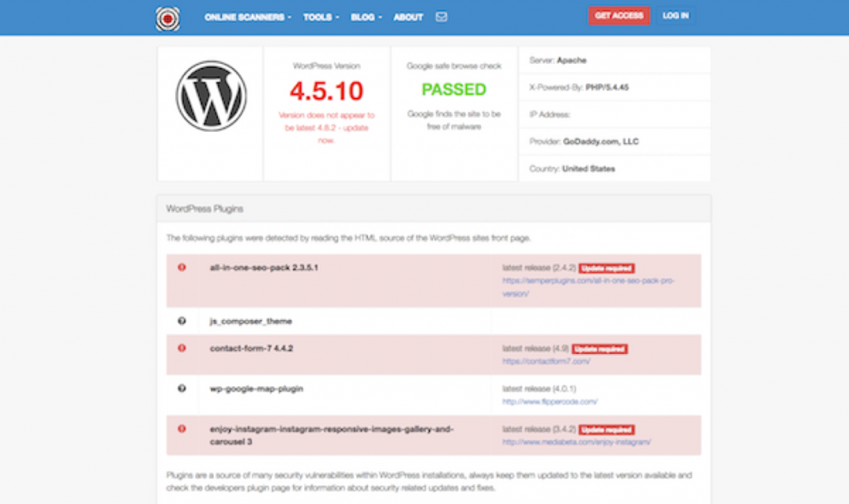This screenshot has height=504, width=849.
Task: Click the IP Address row
Action: tap(614, 114)
